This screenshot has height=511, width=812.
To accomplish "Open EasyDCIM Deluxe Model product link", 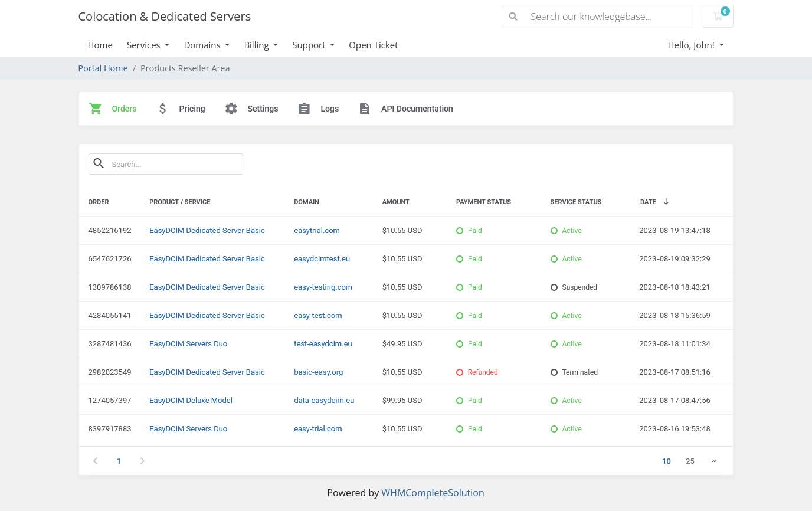I will [x=191, y=401].
